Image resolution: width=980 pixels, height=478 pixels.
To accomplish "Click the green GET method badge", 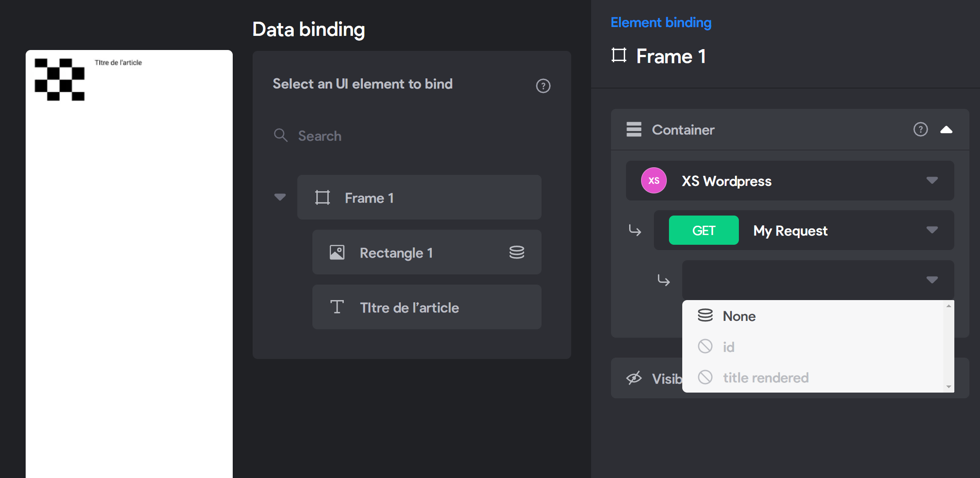I will click(x=703, y=230).
